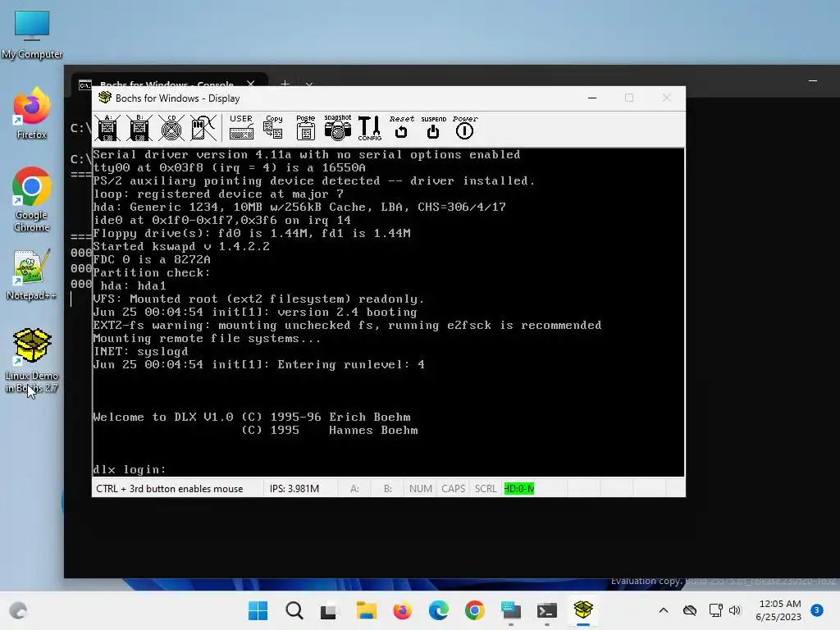Click the NUM status indicator
840x630 pixels.
(421, 489)
